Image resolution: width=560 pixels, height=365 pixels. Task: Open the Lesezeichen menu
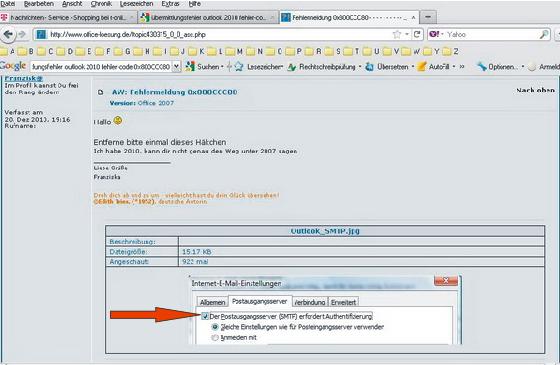136,4
